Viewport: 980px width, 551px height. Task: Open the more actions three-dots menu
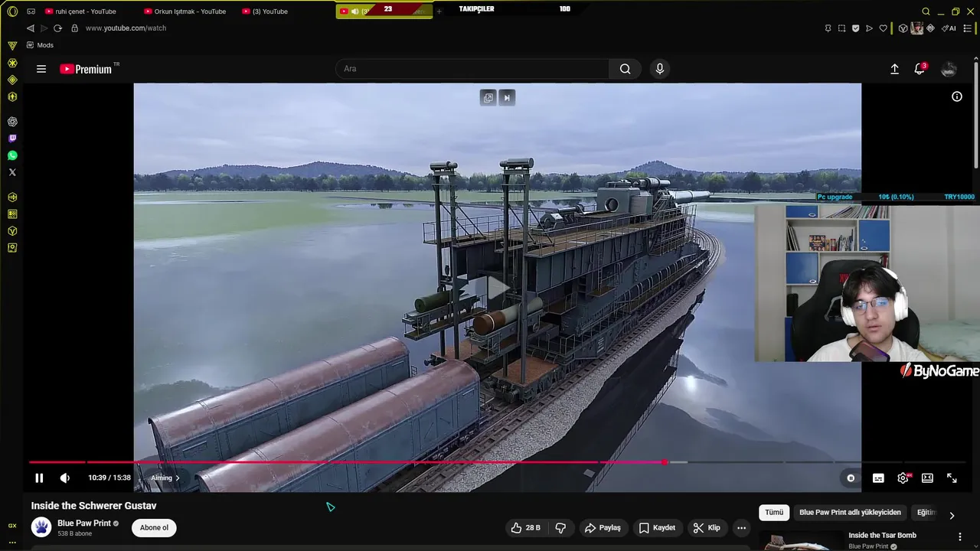click(741, 527)
